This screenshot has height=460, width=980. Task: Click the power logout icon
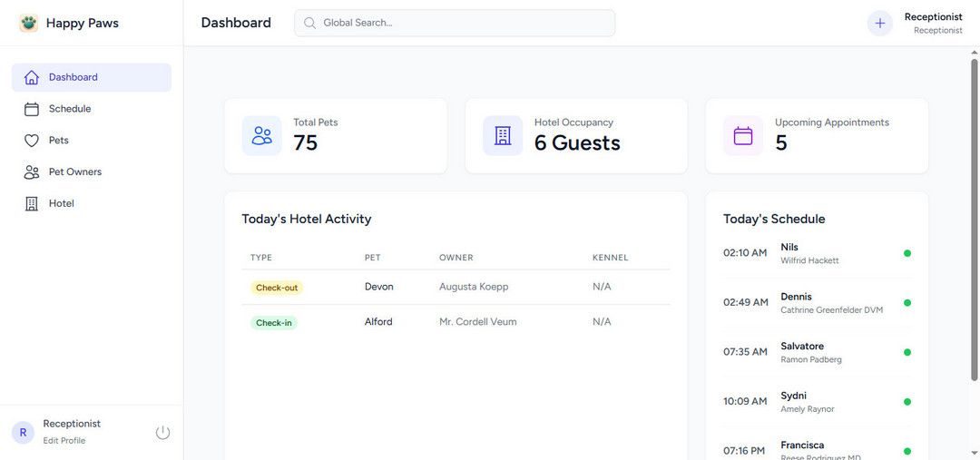(x=162, y=433)
